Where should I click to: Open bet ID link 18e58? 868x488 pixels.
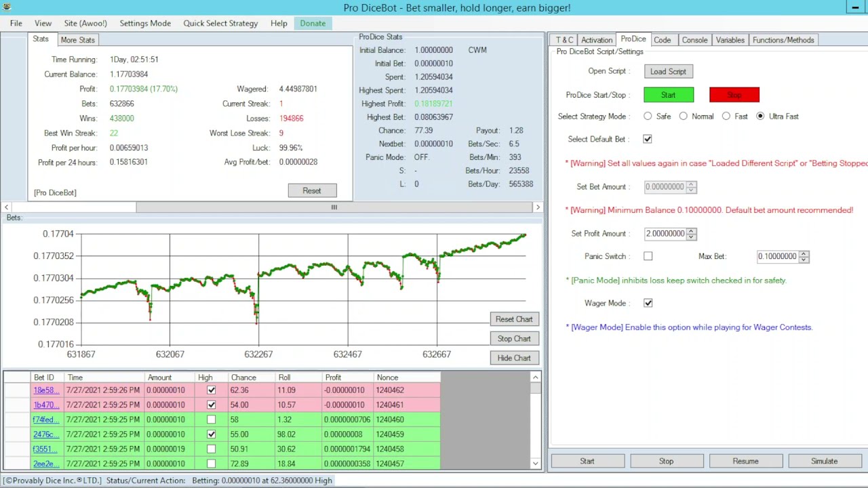pyautogui.click(x=46, y=390)
